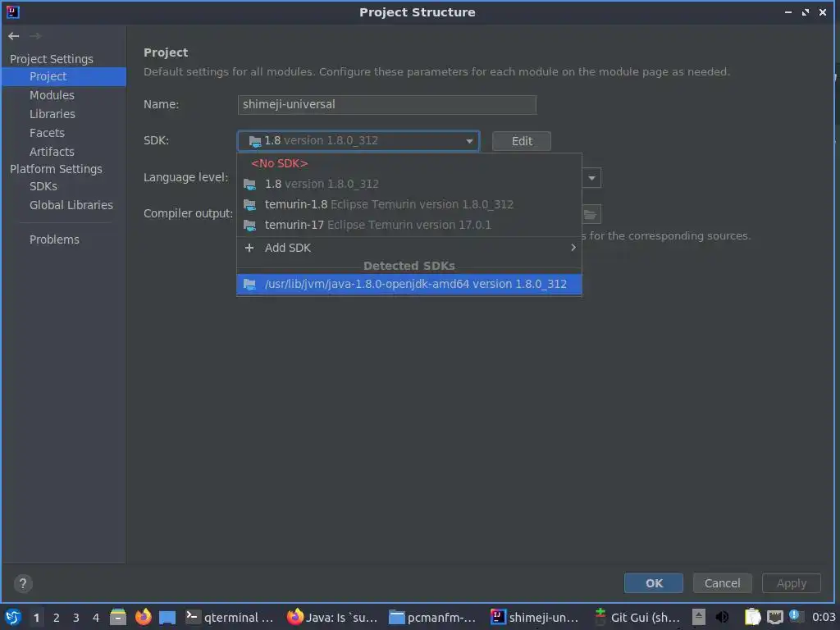The height and width of the screenshot is (630, 840).
Task: Select temurin-1.8 Eclipse Temurin SDK
Action: click(x=409, y=204)
